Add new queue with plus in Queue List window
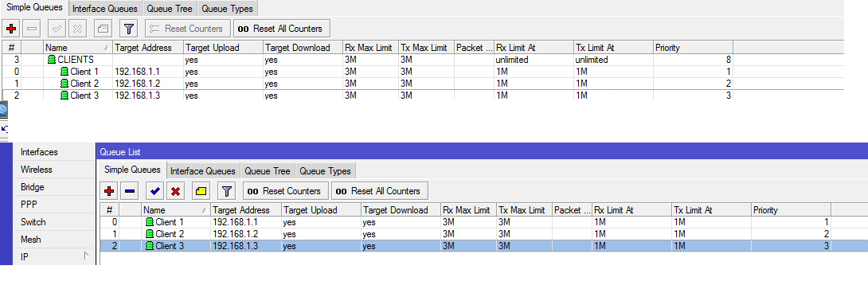Screen dimensions: 868x293 click(109, 191)
